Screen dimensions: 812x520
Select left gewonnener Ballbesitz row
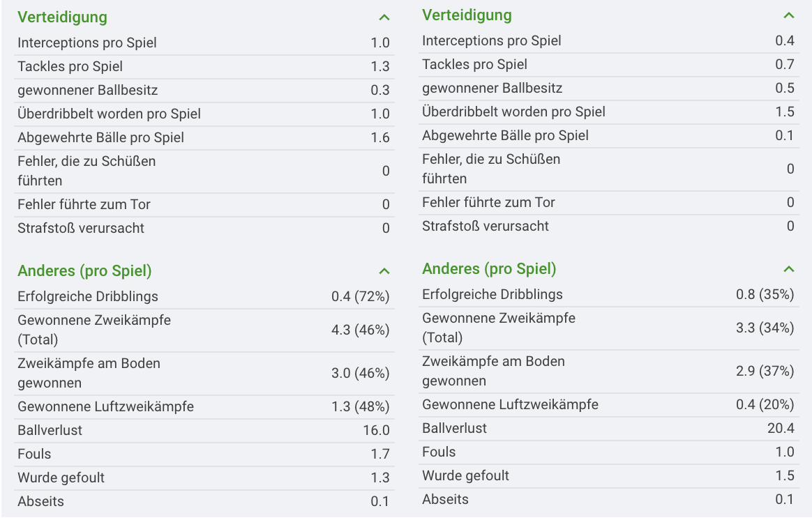click(204, 91)
